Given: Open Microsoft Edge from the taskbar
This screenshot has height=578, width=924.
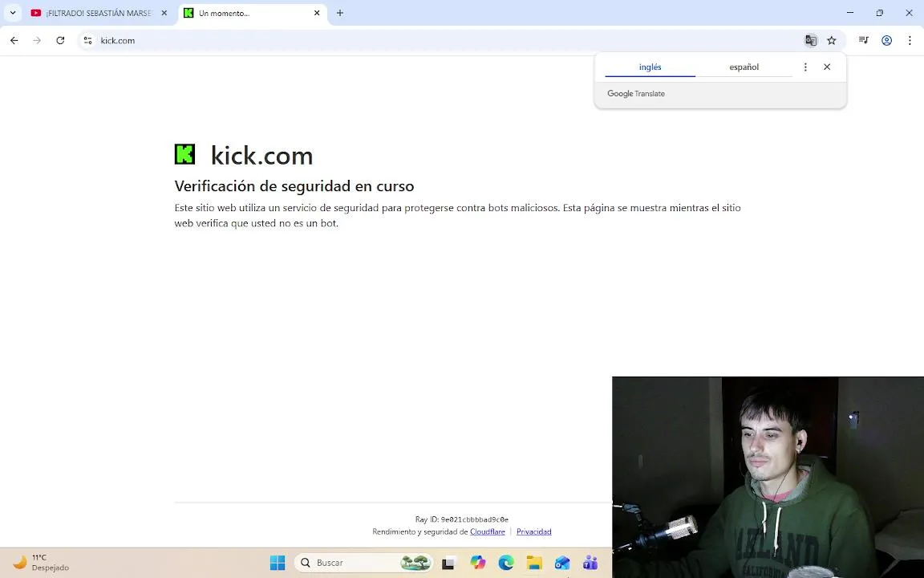Looking at the screenshot, I should [505, 563].
